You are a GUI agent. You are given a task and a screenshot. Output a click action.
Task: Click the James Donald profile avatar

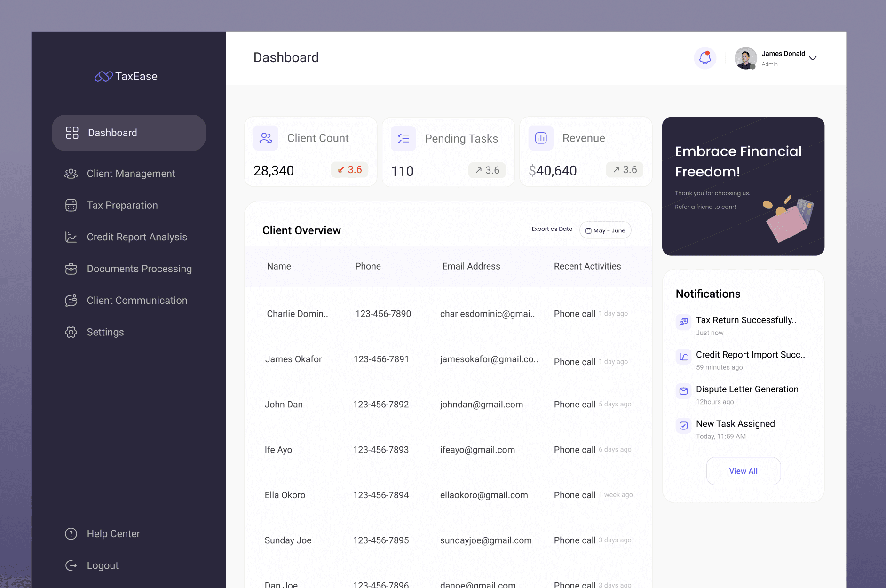coord(746,58)
